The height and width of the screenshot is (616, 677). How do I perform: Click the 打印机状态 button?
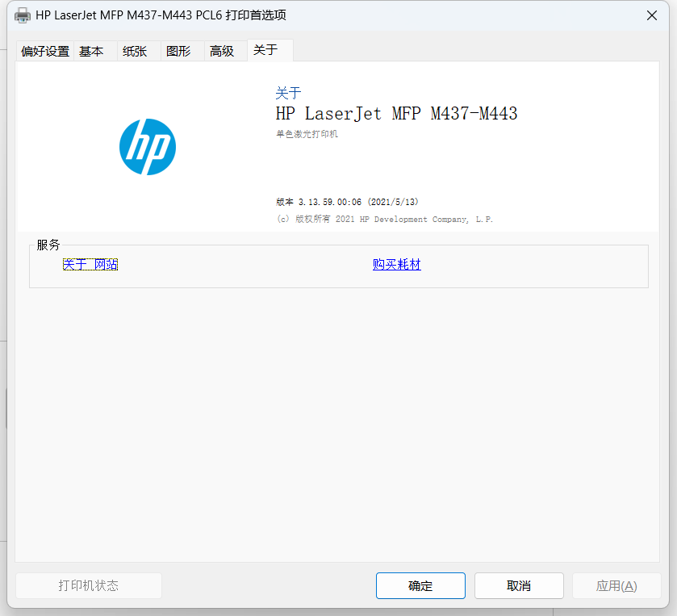88,585
